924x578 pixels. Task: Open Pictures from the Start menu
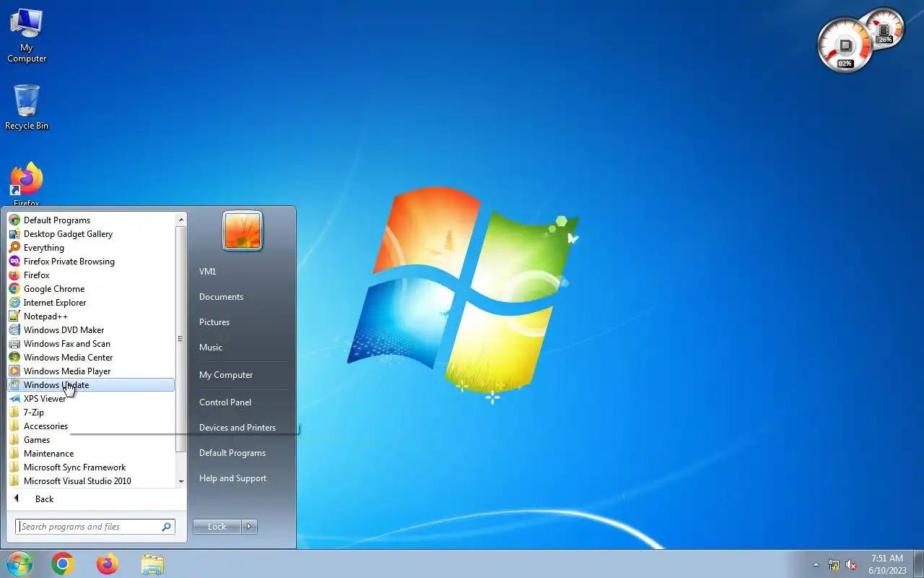point(243,322)
